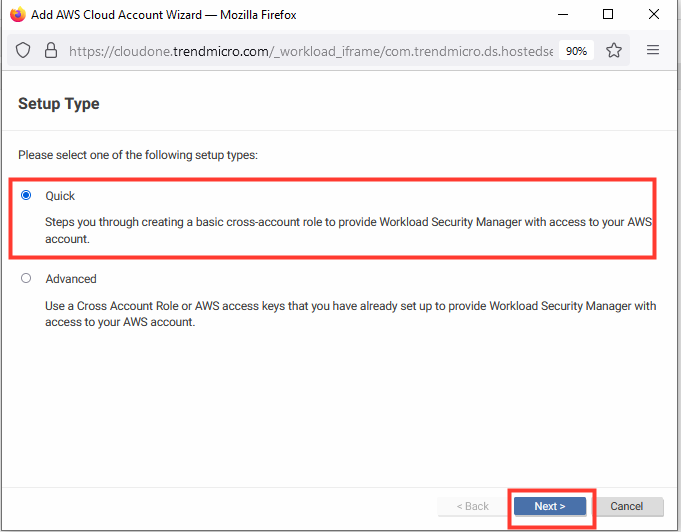The width and height of the screenshot is (681, 532).
Task: Click the 'Use a Cross Account Role or AWS access keys' description
Action: coord(350,314)
